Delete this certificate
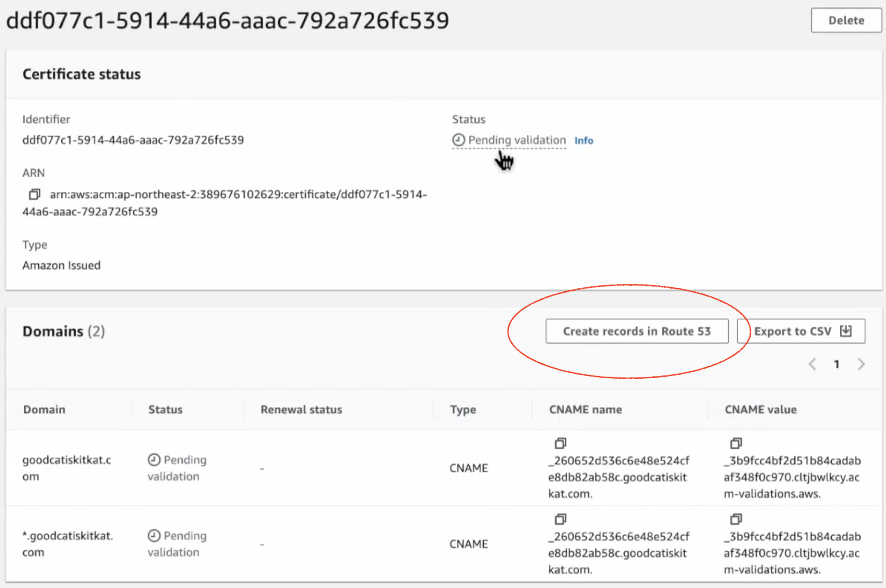 pos(846,20)
